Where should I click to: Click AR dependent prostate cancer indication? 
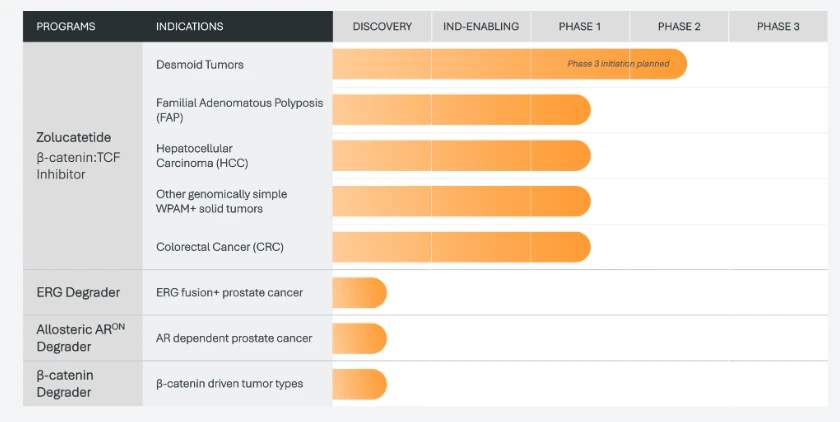[x=234, y=338]
